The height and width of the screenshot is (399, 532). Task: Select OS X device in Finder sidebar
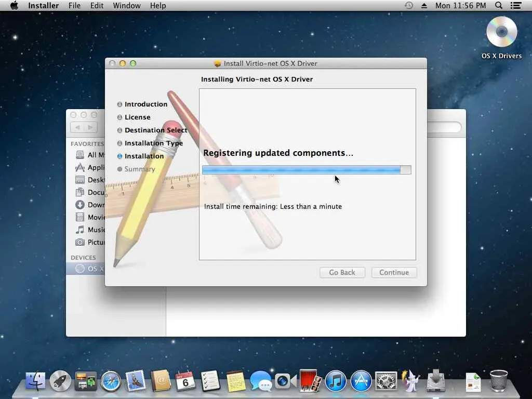[x=86, y=269]
